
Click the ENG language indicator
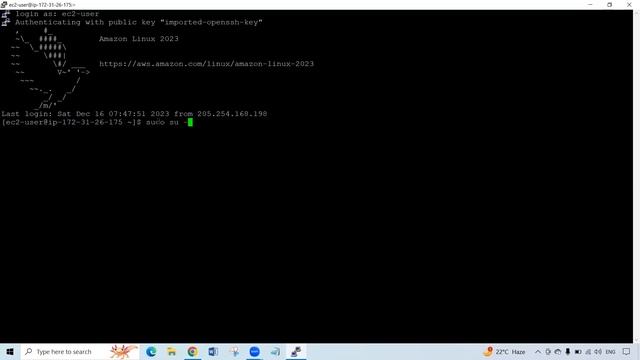tap(611, 352)
